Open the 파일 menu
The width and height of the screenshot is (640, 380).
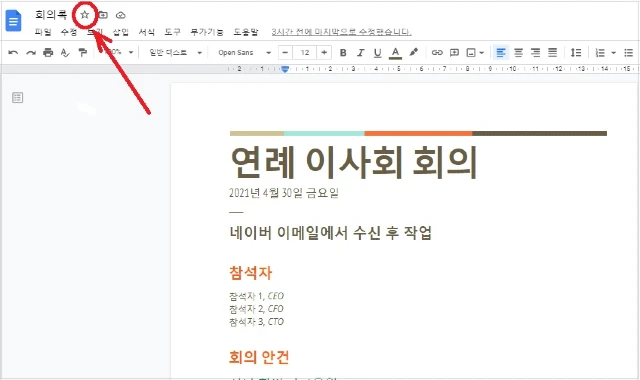43,32
